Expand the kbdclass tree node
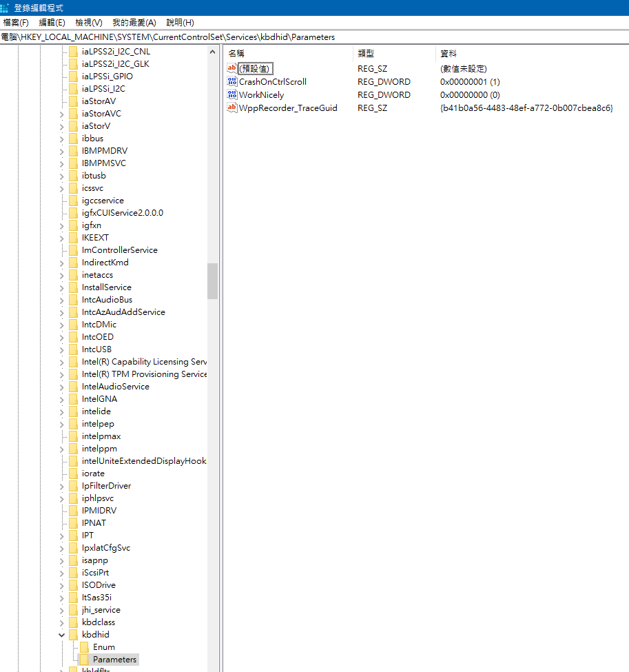 [62, 622]
